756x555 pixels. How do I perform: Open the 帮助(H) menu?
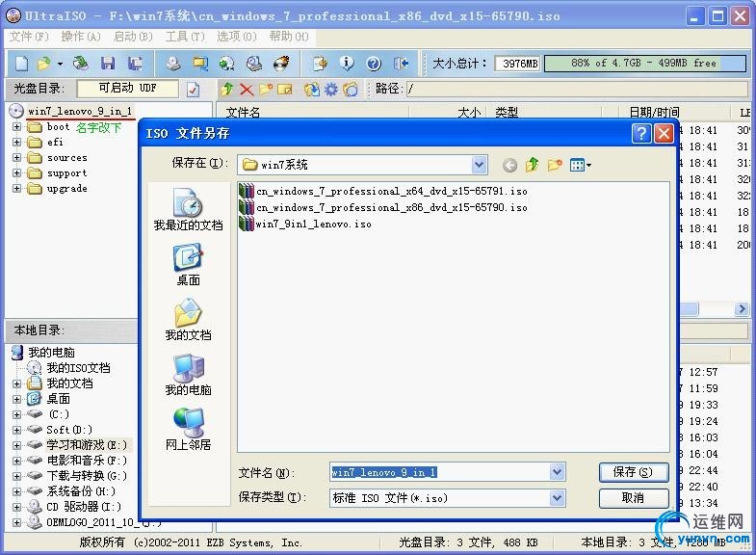(x=288, y=37)
